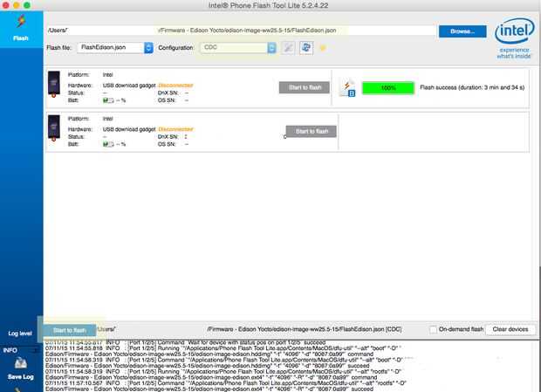Click second device's gray Start to flash button

click(x=312, y=132)
